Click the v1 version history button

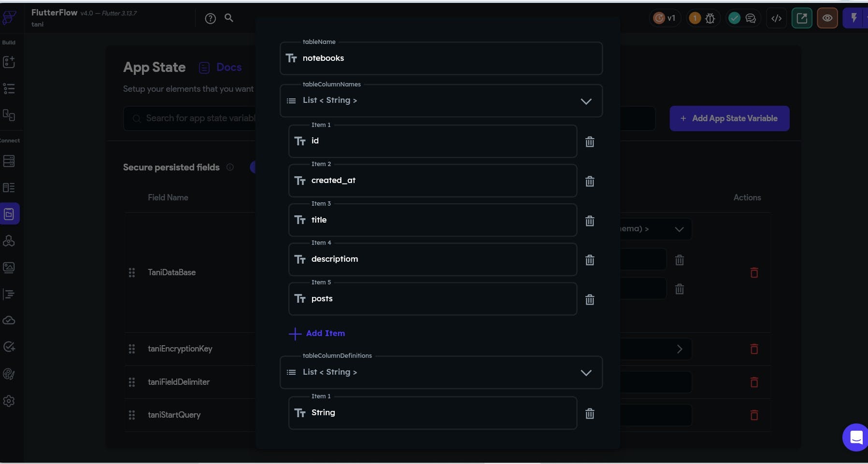[x=665, y=18]
